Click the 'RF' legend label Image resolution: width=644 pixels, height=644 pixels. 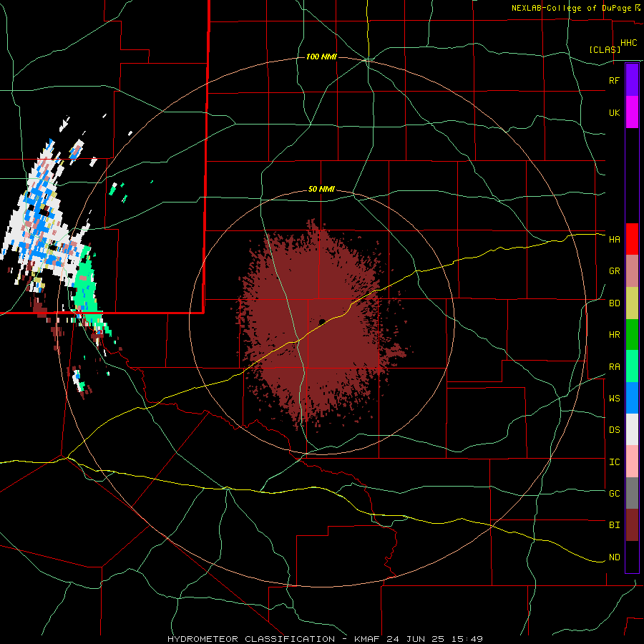pos(614,80)
